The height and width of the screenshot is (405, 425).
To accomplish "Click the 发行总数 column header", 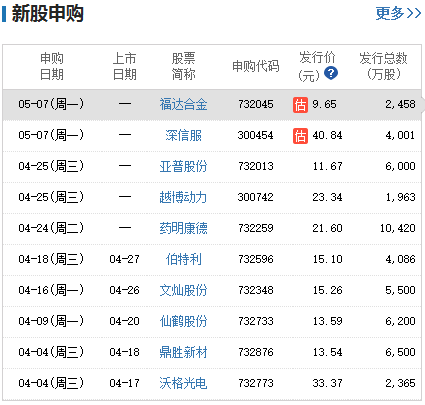I will 383,66.
